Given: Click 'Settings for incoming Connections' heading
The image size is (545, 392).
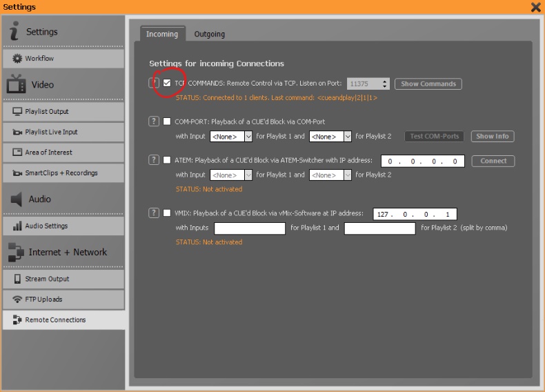Looking at the screenshot, I should point(217,63).
